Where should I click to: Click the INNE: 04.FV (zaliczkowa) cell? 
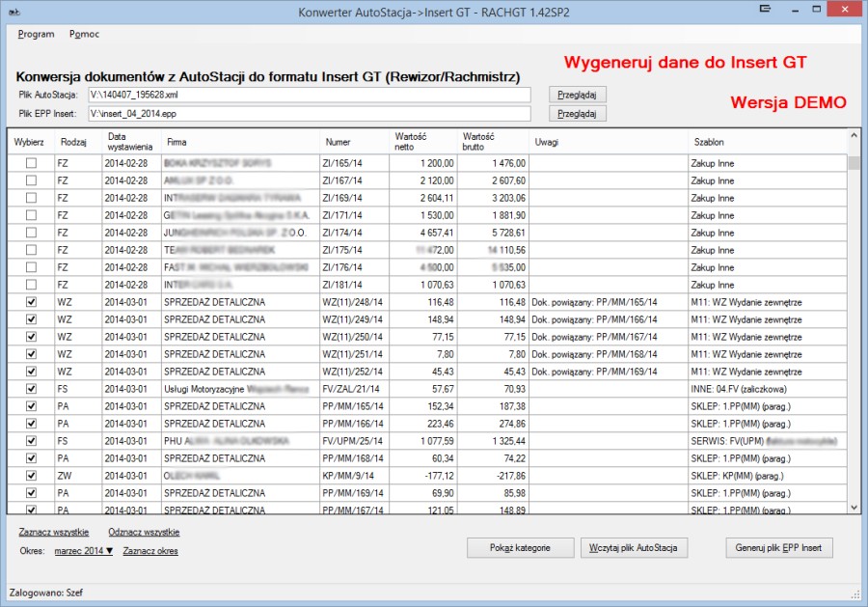[x=768, y=389]
